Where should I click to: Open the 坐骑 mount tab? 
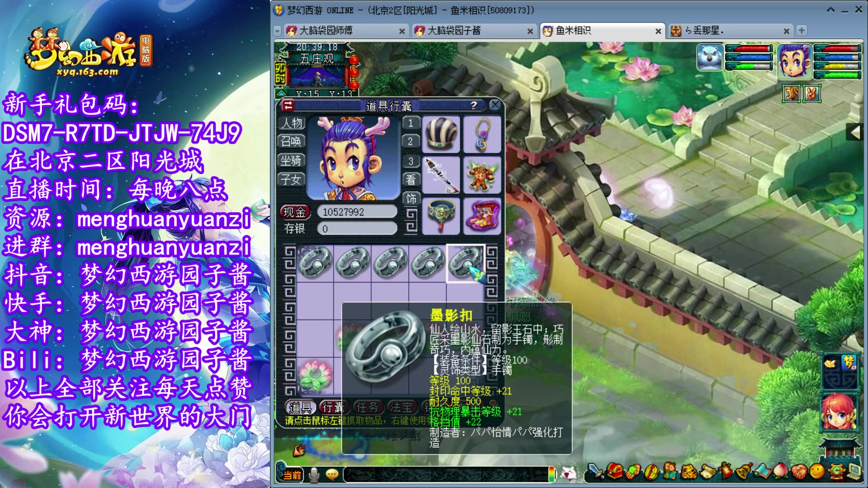[292, 160]
